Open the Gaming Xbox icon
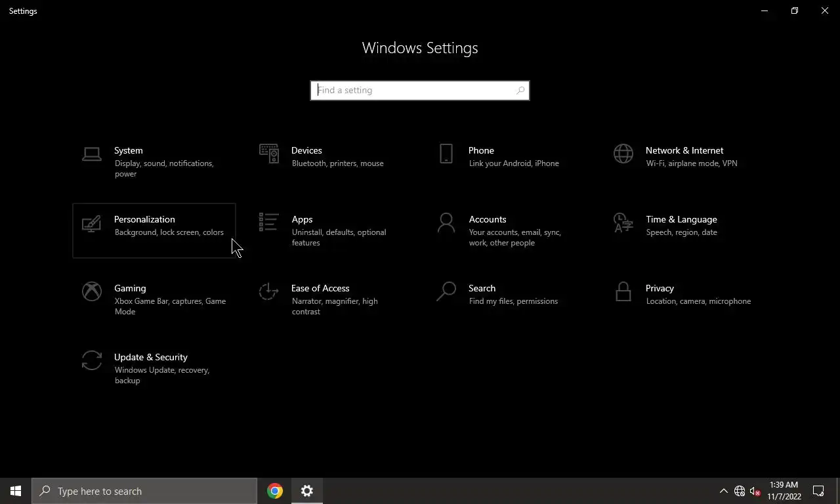The height and width of the screenshot is (504, 840). point(92,291)
